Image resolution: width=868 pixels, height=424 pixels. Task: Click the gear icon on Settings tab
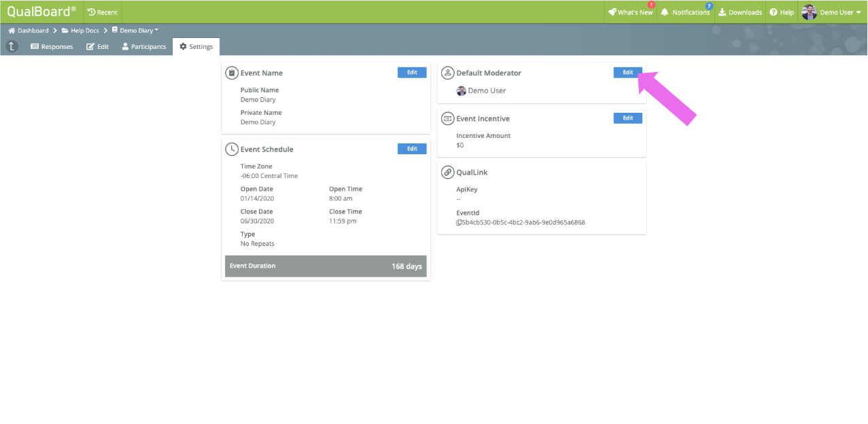183,47
